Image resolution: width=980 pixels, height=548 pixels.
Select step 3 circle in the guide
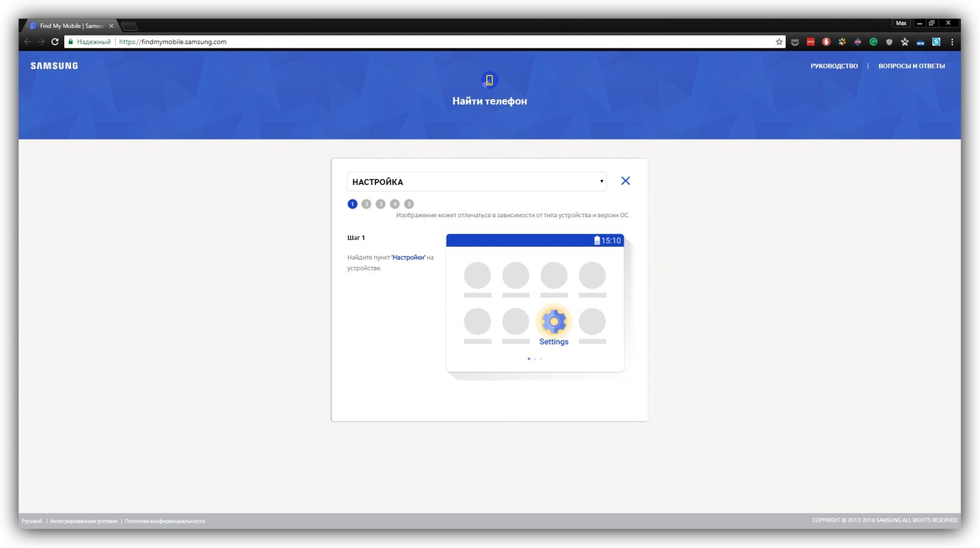tap(380, 204)
